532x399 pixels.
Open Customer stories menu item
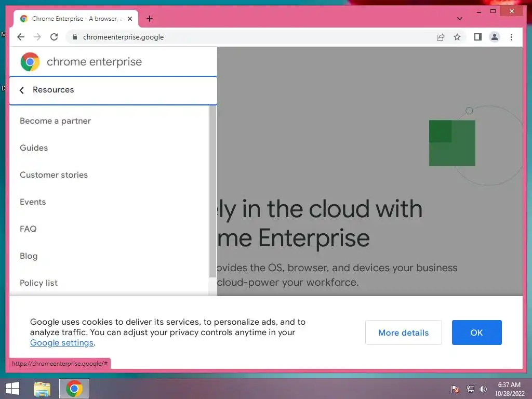pos(54,175)
